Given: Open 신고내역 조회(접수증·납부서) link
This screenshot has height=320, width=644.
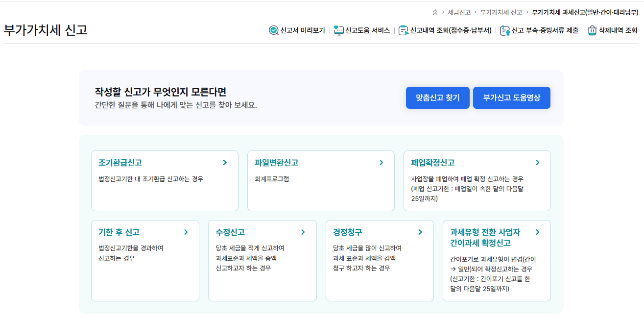Looking at the screenshot, I should click(451, 30).
